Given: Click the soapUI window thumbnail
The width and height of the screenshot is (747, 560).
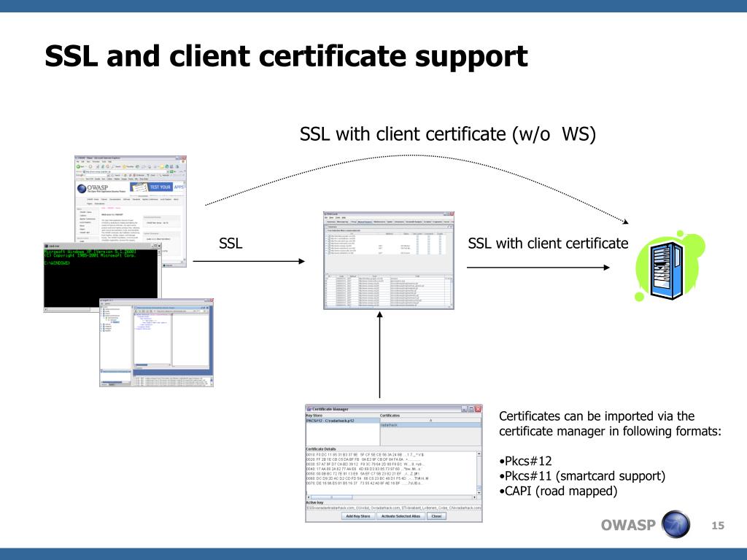Looking at the screenshot, I should click(x=156, y=343).
